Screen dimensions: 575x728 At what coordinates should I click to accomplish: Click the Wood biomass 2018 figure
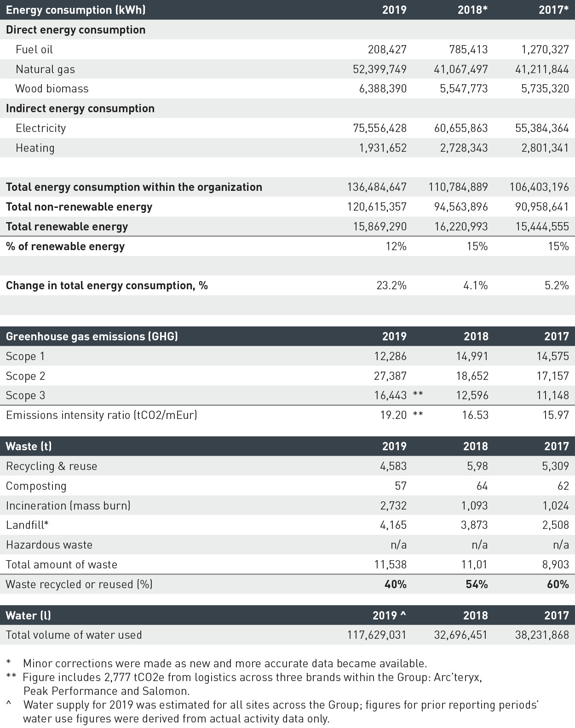[464, 89]
